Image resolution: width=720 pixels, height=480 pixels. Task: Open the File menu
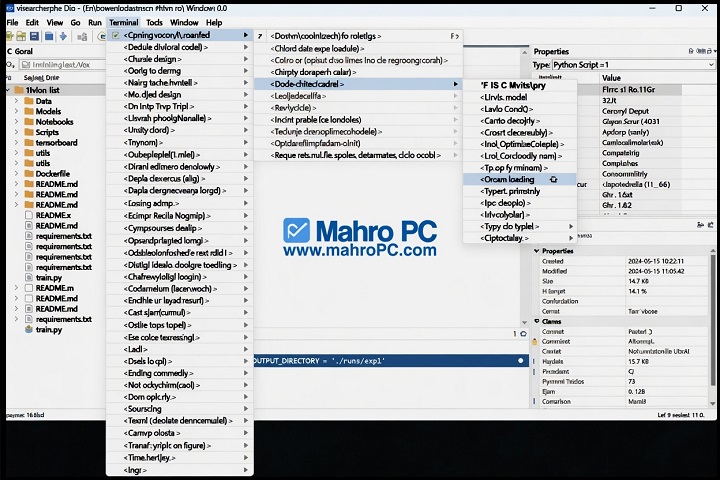(12, 23)
